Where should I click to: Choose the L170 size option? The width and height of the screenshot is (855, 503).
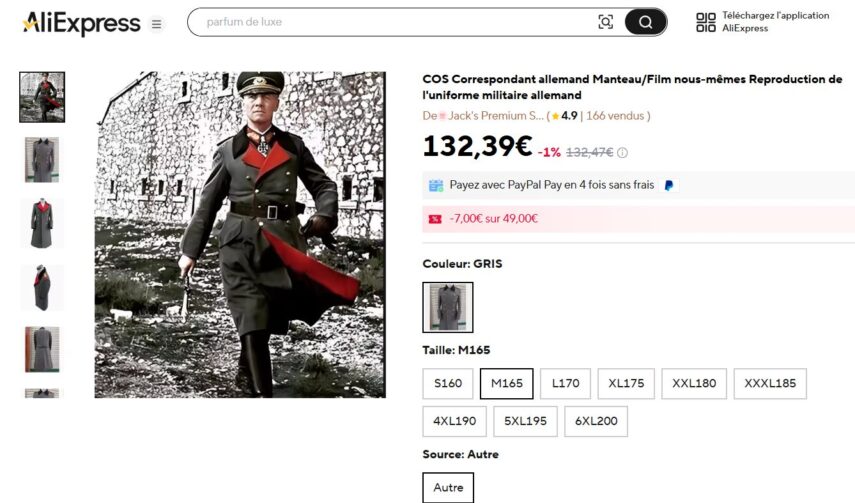pyautogui.click(x=565, y=383)
